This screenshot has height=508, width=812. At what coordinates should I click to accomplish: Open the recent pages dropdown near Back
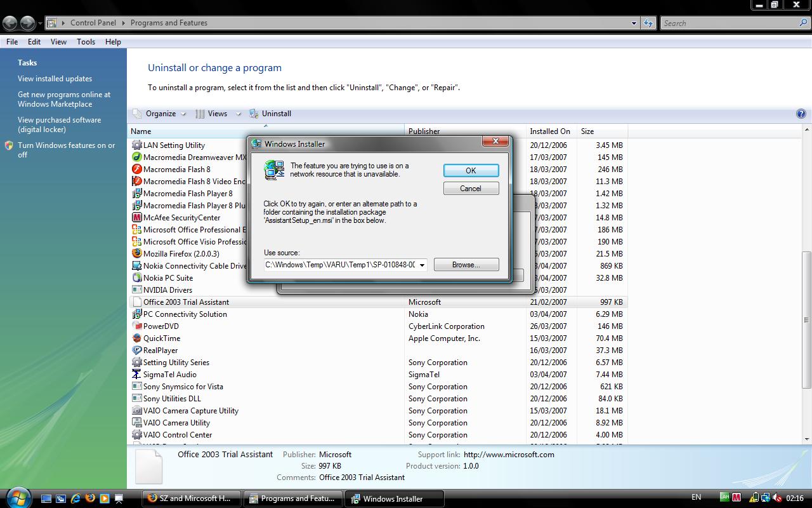(x=40, y=23)
